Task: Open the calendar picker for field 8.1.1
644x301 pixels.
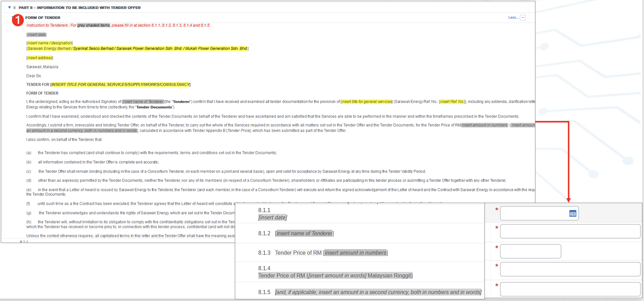Action: [x=572, y=213]
